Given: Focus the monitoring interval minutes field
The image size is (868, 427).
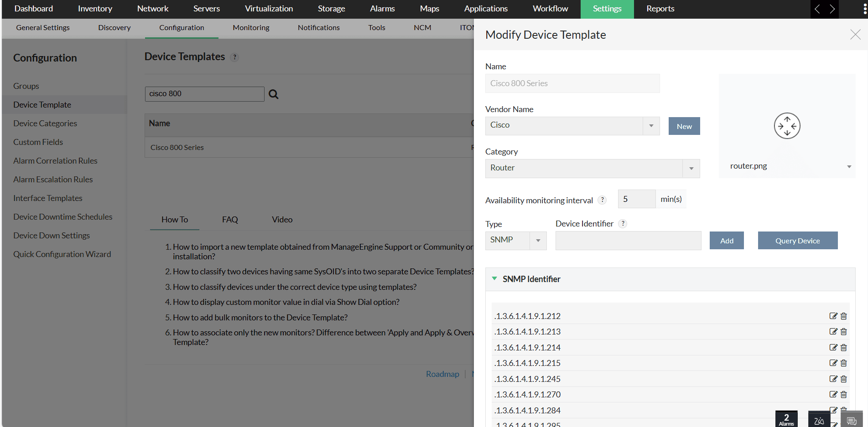Looking at the screenshot, I should [x=637, y=199].
